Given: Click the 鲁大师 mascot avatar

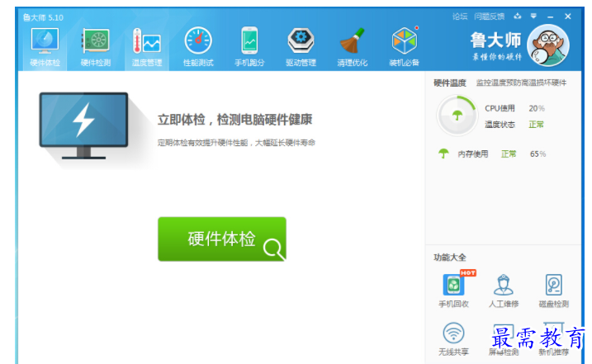Looking at the screenshot, I should pos(548,45).
